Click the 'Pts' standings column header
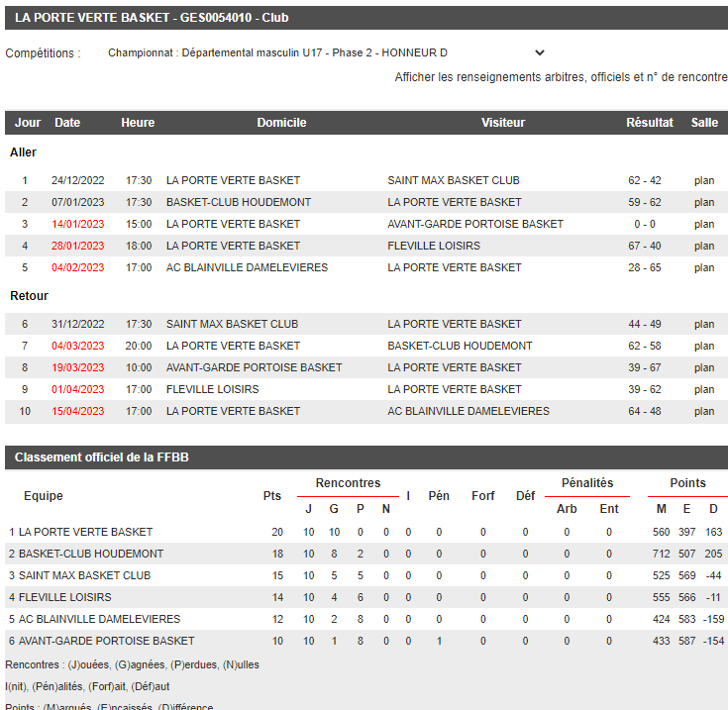728x710 pixels. coord(272,496)
